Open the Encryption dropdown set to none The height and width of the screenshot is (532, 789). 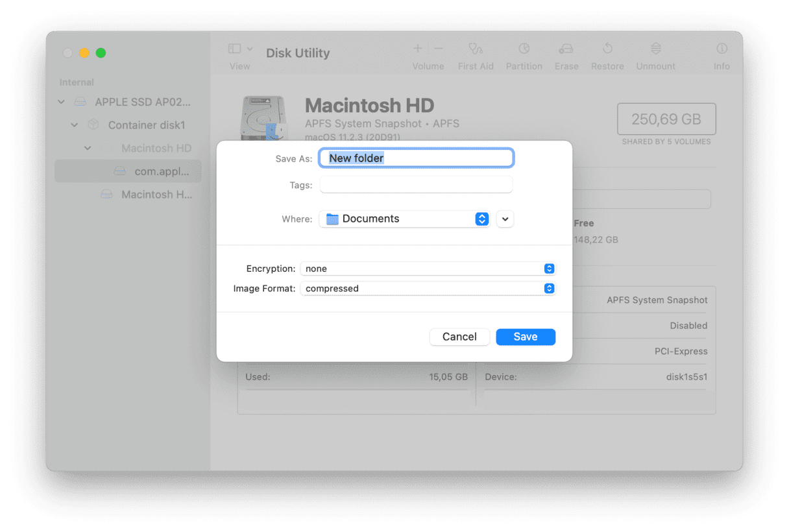tap(428, 269)
